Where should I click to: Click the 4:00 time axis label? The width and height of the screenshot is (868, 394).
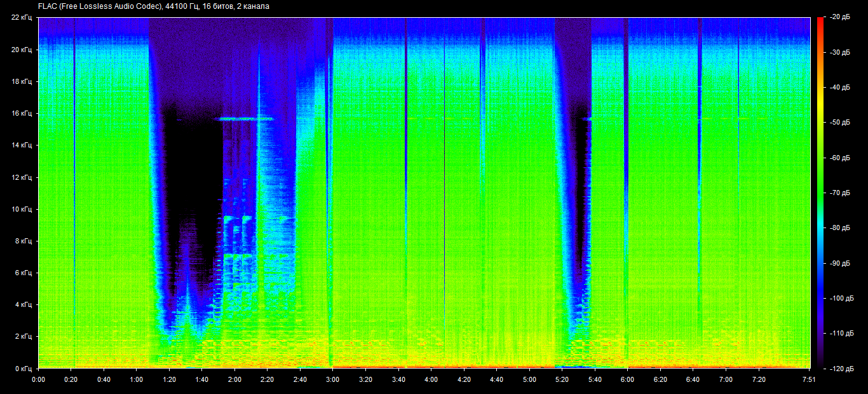(x=431, y=379)
